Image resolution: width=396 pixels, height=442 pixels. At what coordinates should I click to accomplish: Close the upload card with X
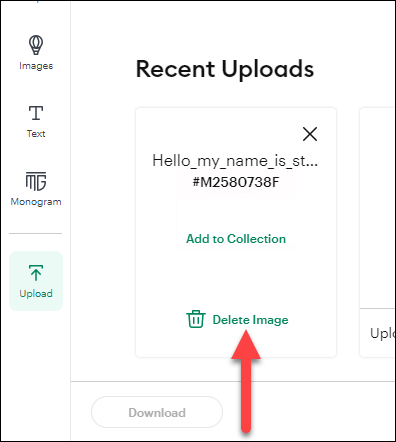click(310, 134)
